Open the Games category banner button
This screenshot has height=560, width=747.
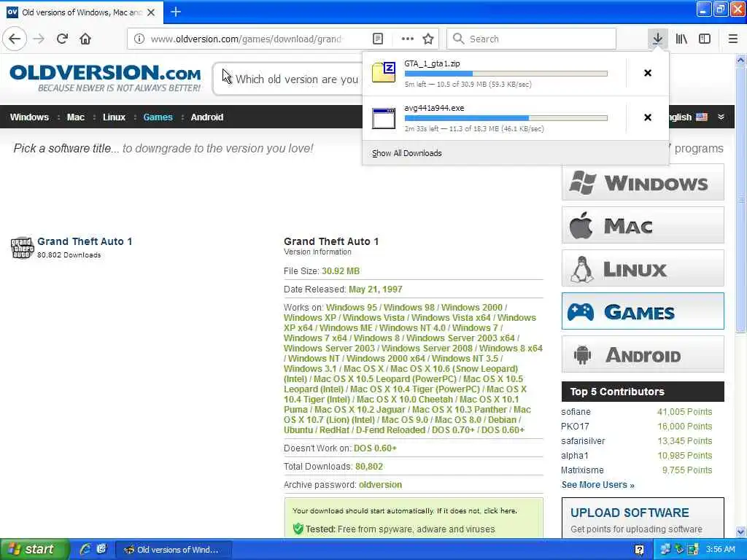pyautogui.click(x=643, y=311)
